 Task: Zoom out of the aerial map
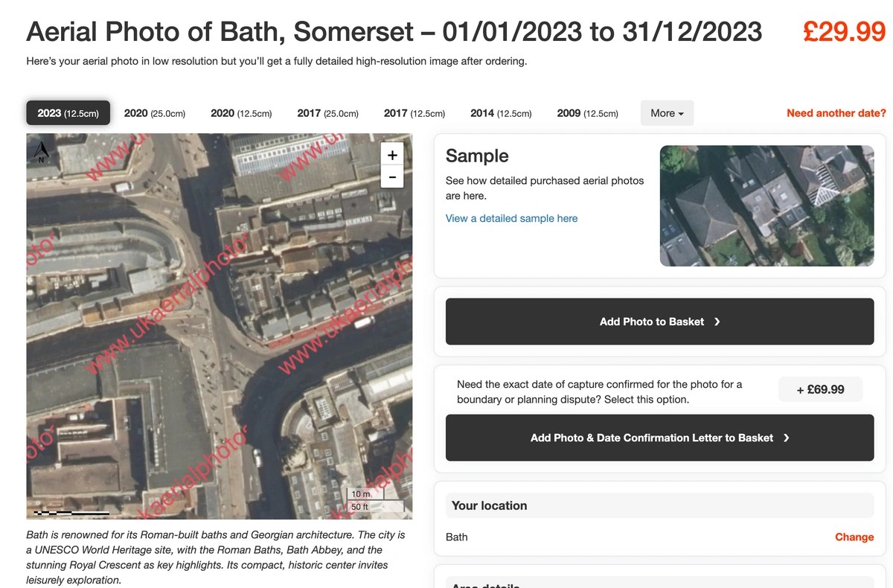[392, 177]
